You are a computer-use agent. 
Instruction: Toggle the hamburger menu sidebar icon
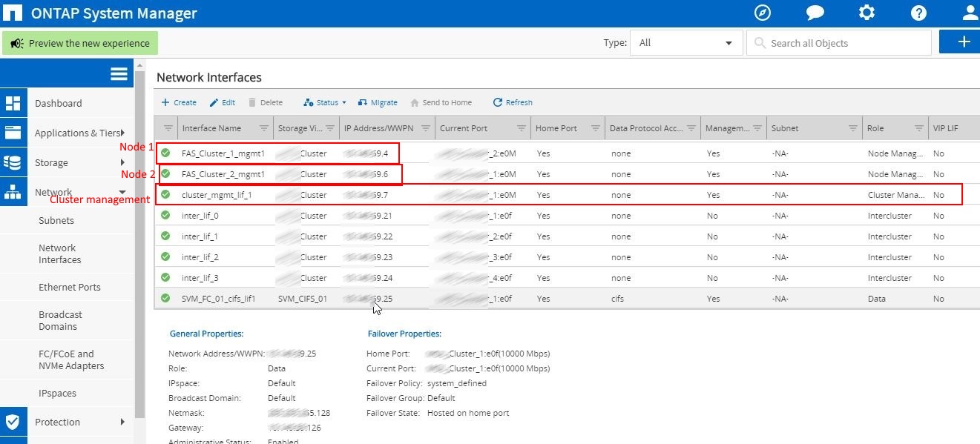[x=119, y=73]
